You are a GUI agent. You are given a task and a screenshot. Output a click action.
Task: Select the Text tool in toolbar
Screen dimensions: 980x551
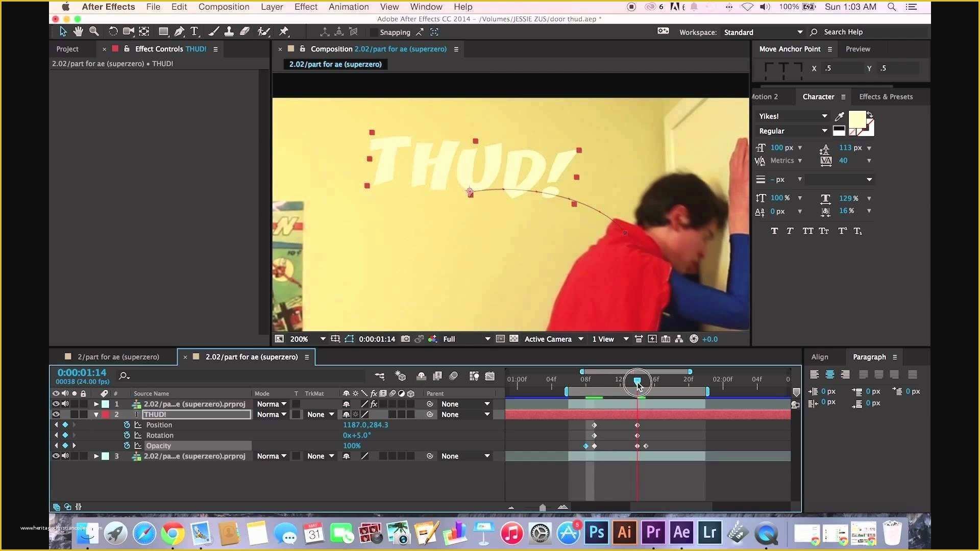coord(195,32)
